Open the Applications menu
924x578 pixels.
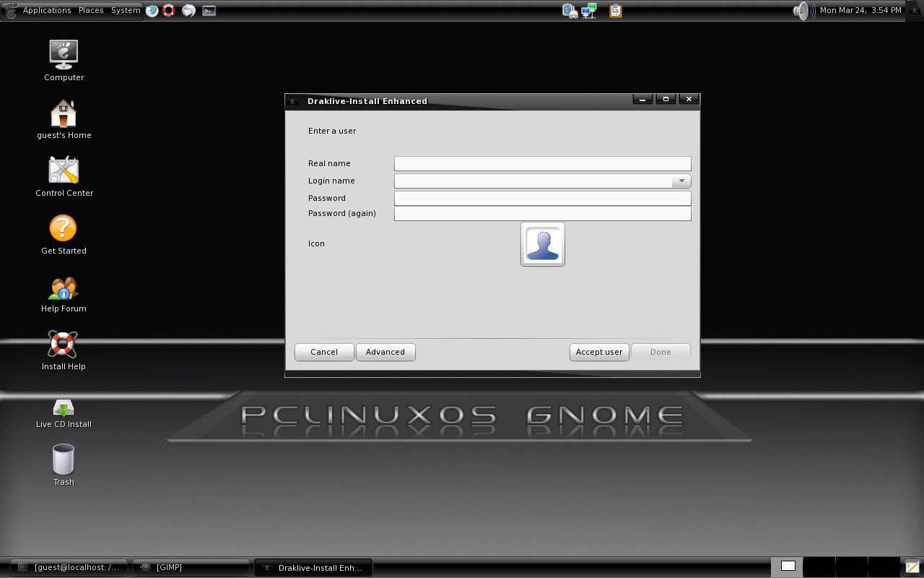click(47, 10)
